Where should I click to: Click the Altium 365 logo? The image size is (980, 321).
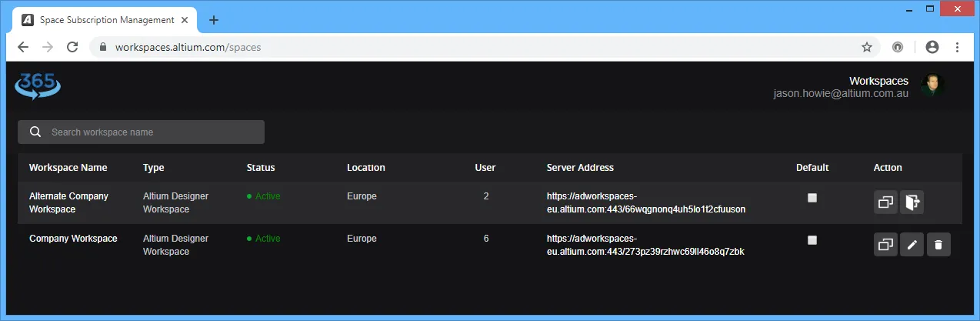point(38,85)
